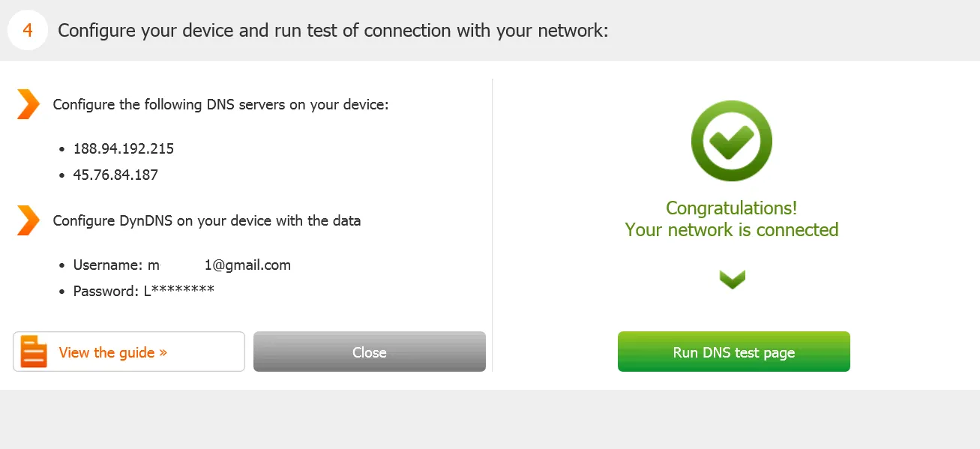Click the Your network is connected text
This screenshot has height=449, width=980.
(x=732, y=229)
